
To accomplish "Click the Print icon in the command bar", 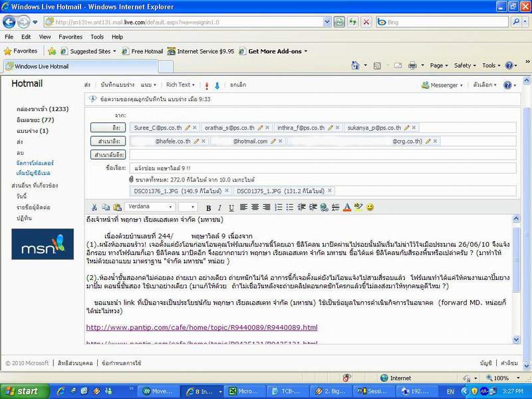I will (x=412, y=65).
